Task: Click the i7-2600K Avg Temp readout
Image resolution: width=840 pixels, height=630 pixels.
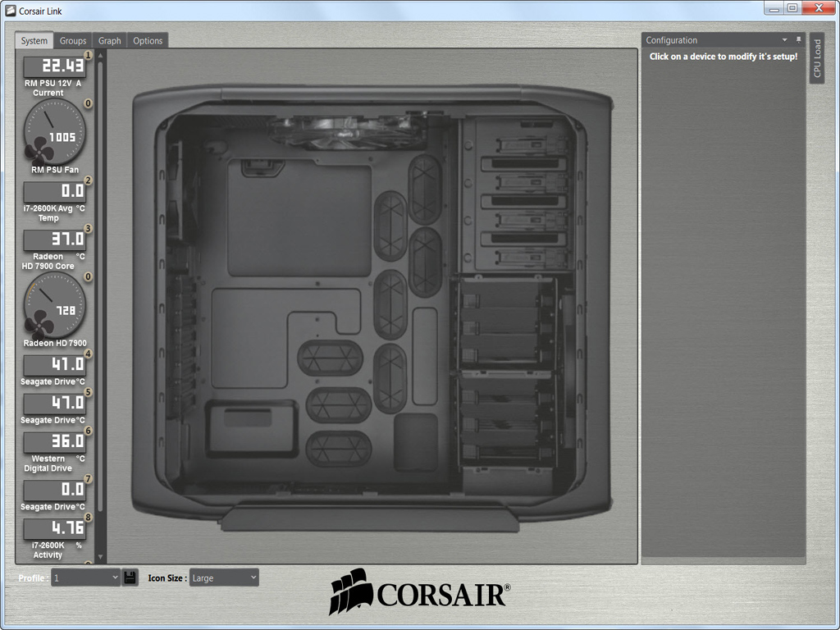Action: click(54, 192)
